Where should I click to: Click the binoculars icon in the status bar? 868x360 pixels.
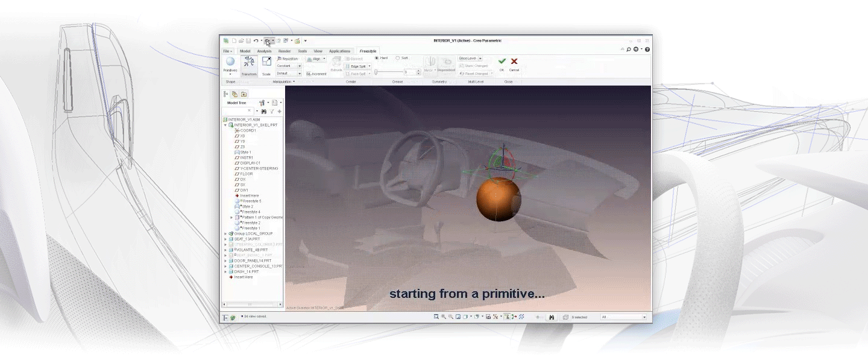551,317
